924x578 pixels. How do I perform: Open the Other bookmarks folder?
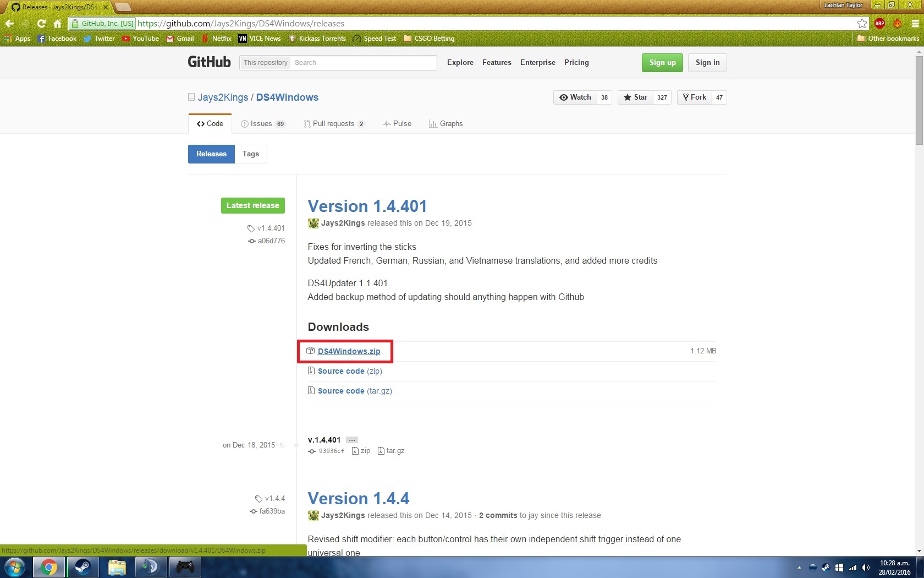pyautogui.click(x=888, y=39)
